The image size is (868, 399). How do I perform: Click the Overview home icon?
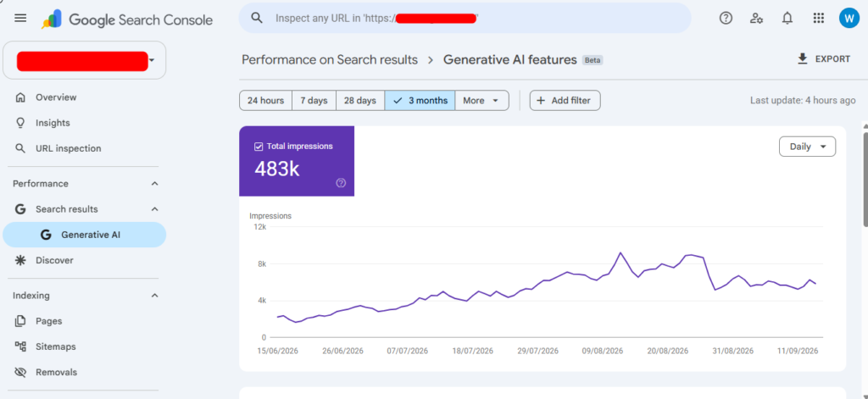20,97
